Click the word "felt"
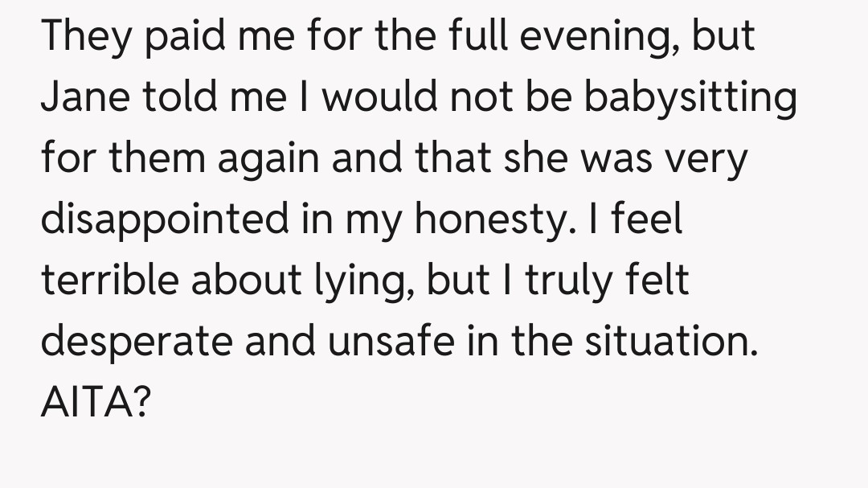This screenshot has width=868, height=488. tap(657, 279)
